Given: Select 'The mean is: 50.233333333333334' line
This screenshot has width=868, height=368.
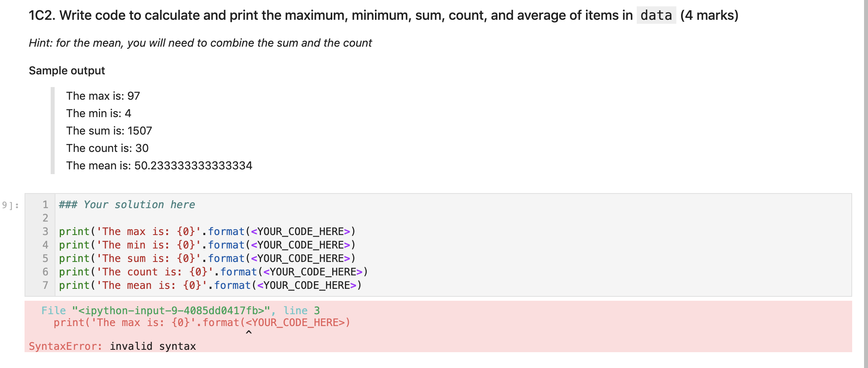Looking at the screenshot, I should pyautogui.click(x=160, y=165).
